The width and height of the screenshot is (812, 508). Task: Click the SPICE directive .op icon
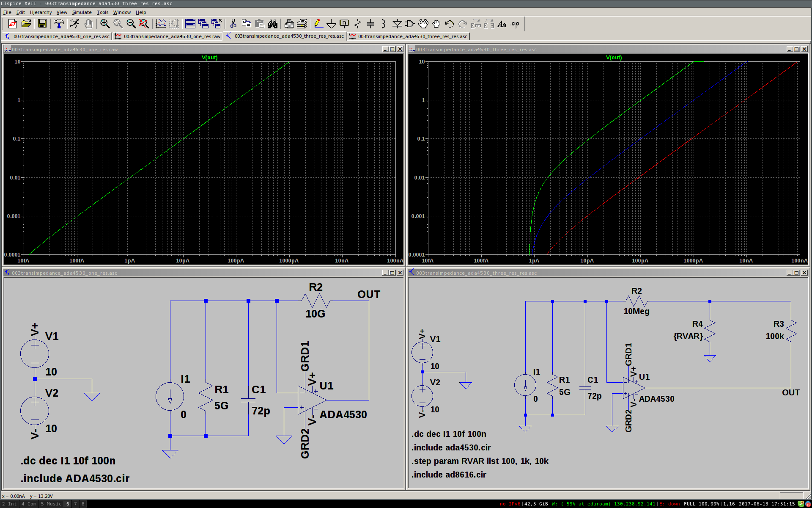[515, 24]
